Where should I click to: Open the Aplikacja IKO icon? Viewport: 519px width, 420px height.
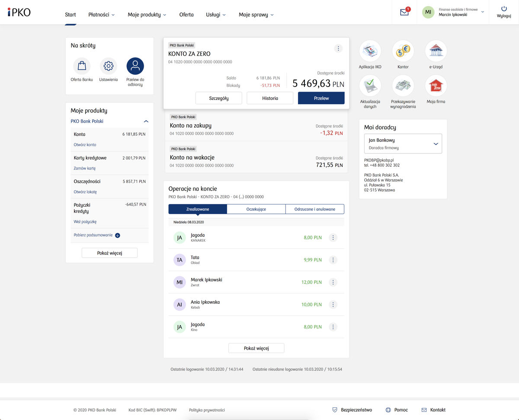point(370,51)
